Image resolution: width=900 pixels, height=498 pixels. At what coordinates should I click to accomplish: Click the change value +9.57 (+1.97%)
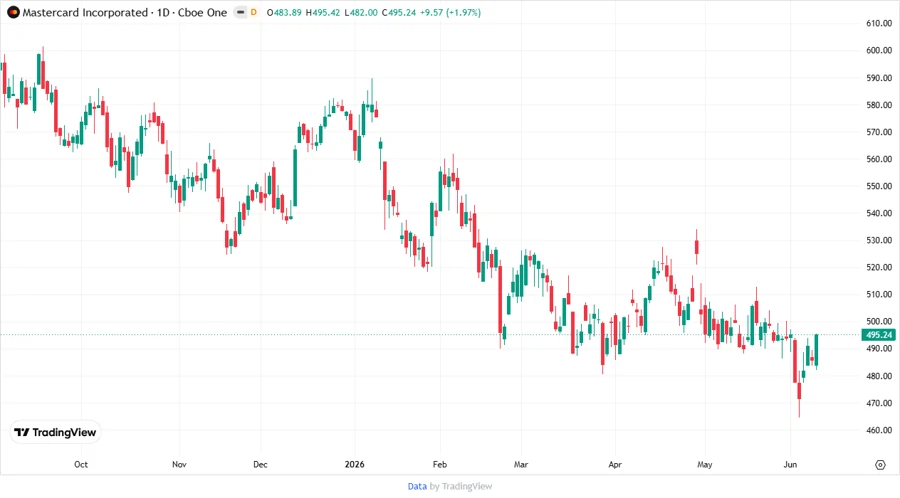pos(451,12)
